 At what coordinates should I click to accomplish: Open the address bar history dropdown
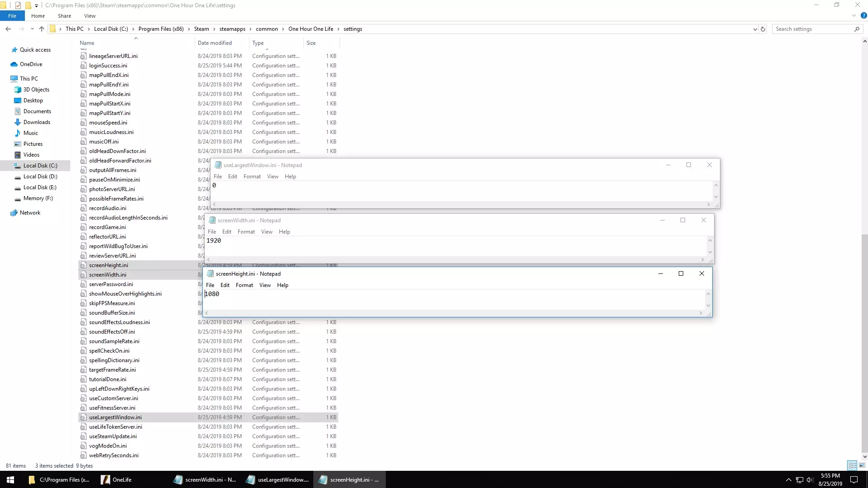755,29
